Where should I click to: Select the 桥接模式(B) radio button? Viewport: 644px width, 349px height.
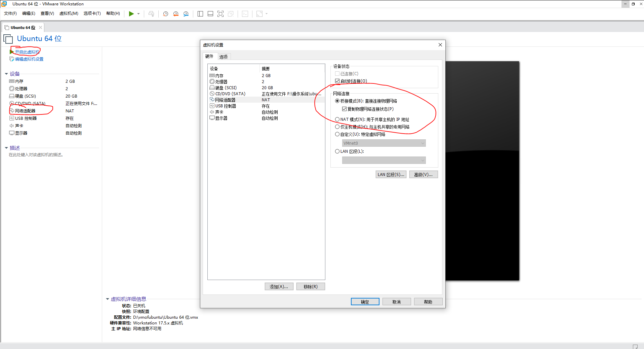(337, 101)
